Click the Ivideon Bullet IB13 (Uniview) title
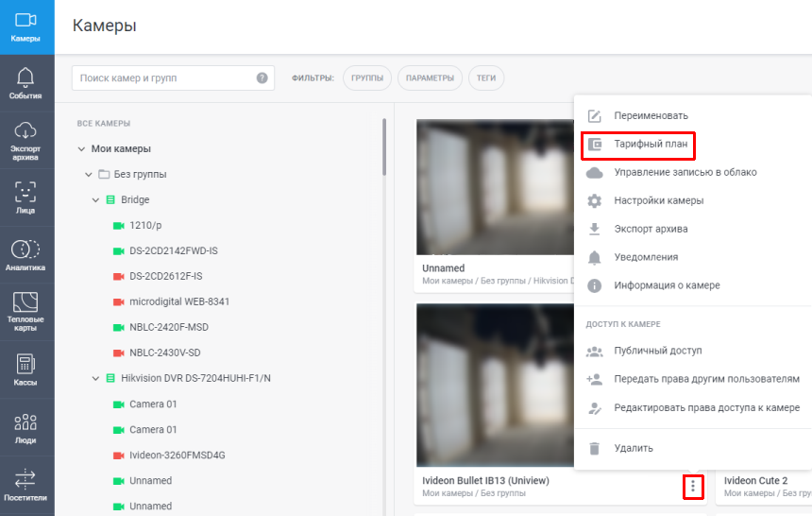This screenshot has height=516, width=812. pyautogui.click(x=485, y=481)
